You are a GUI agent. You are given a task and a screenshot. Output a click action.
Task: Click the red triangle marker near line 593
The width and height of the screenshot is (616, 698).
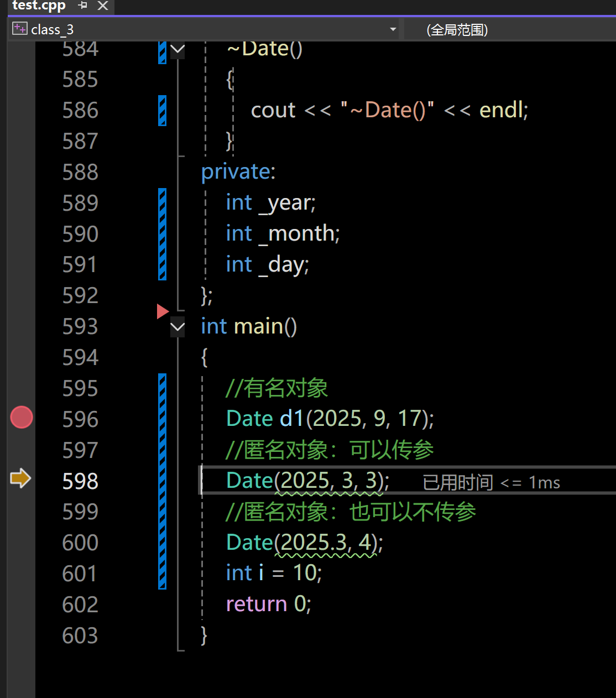163,311
